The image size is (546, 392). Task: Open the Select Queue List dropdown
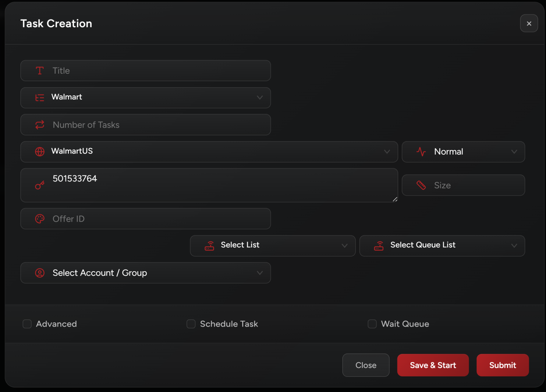pyautogui.click(x=442, y=245)
